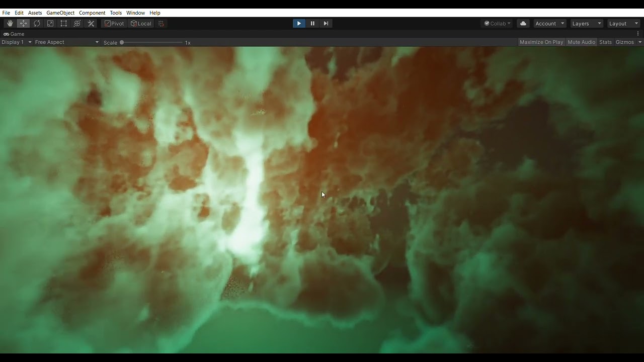Open the Edit menu
The height and width of the screenshot is (362, 644).
[19, 13]
